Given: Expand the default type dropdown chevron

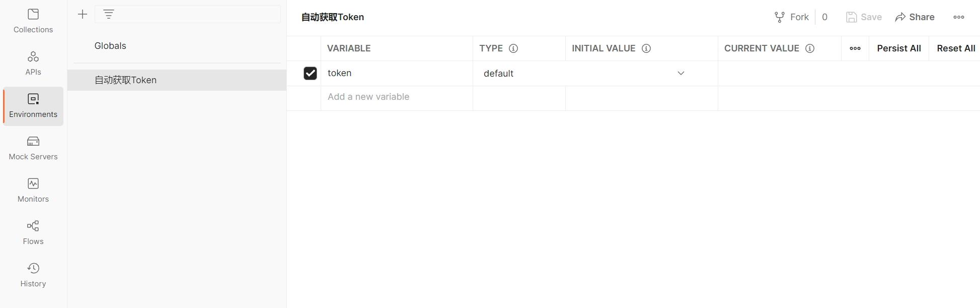Looking at the screenshot, I should coord(681,73).
